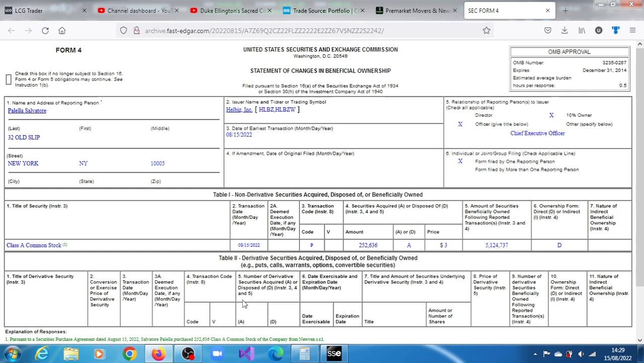Open the Firefox downloads panel

564,31
